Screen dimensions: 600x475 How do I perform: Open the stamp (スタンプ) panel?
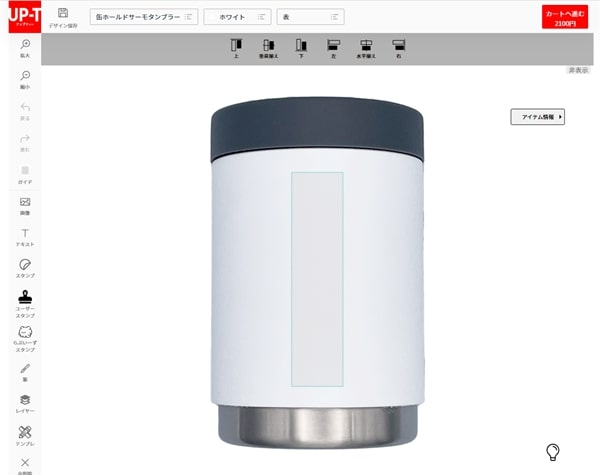click(25, 268)
